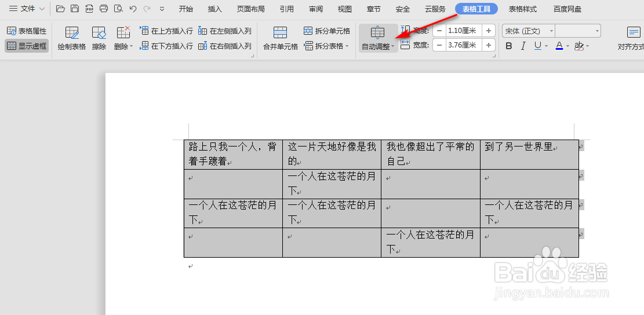Select the 绘制表格 draw table tool
This screenshot has height=315, width=644.
72,39
